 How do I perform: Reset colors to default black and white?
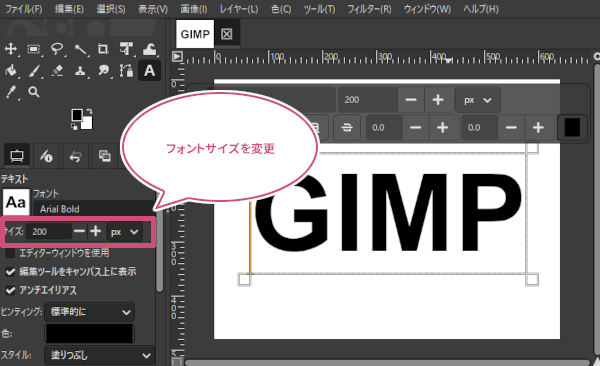coord(74,126)
